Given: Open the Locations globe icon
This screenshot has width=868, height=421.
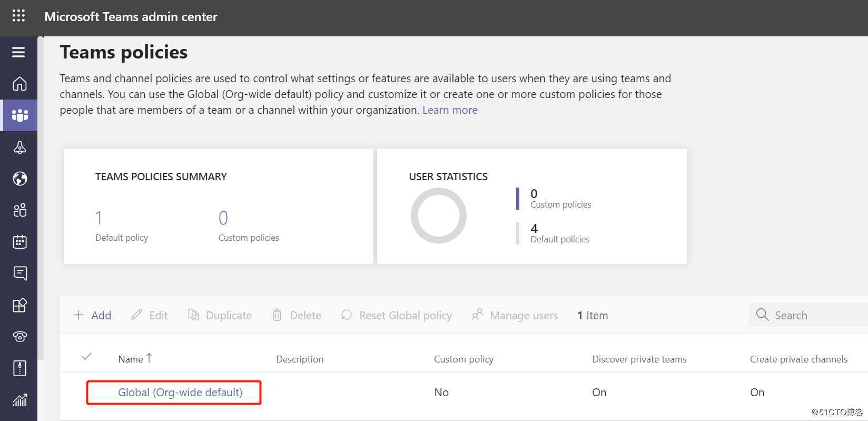Looking at the screenshot, I should (19, 179).
